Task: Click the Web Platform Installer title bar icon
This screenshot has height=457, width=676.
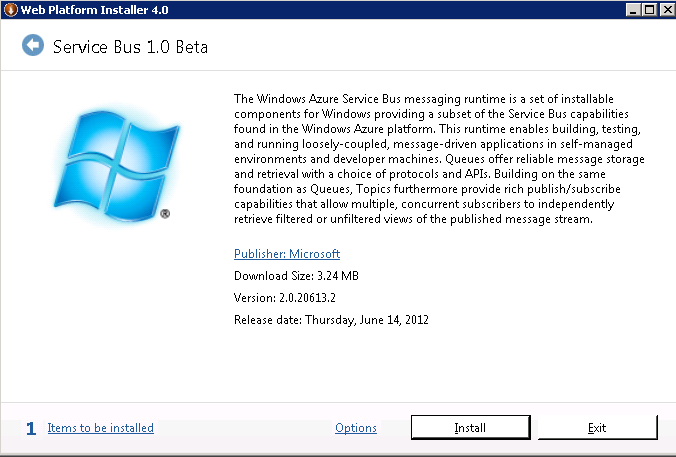Action: pyautogui.click(x=10, y=9)
